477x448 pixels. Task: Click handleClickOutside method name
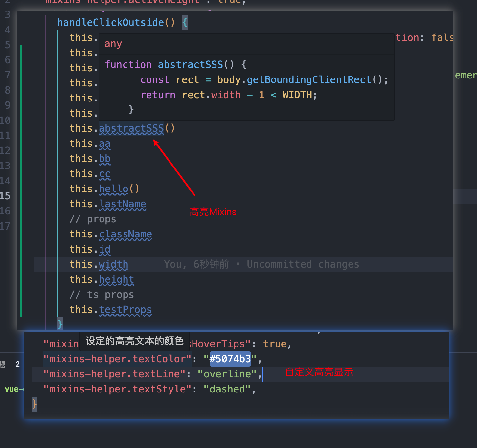(x=111, y=22)
